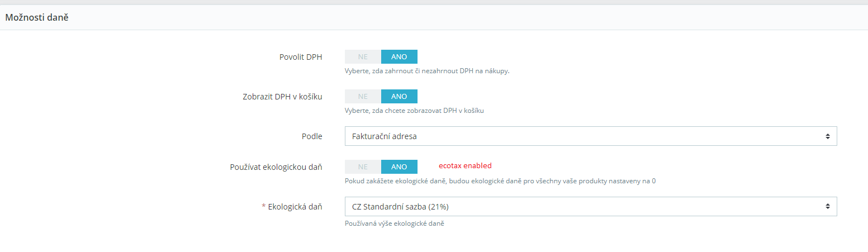Viewport: 868px width, 252px height.
Task: Open the Podle dropdown showing Fakturační adresa
Action: point(590,136)
